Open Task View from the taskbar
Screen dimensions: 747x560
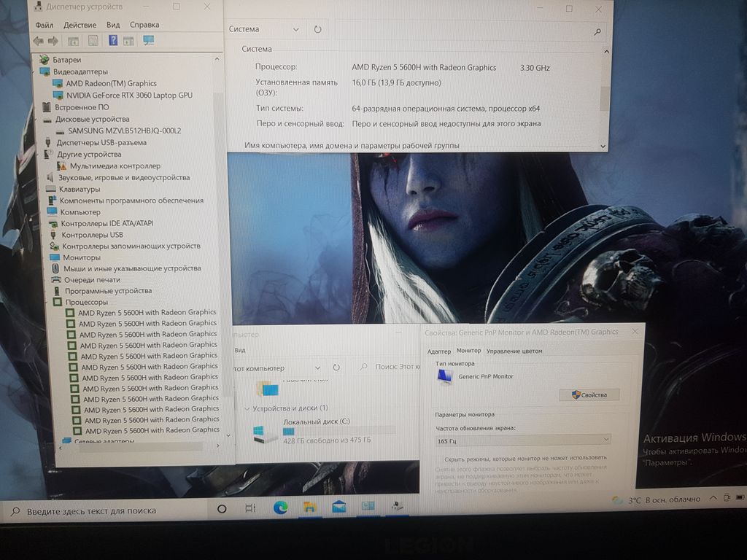click(x=250, y=508)
